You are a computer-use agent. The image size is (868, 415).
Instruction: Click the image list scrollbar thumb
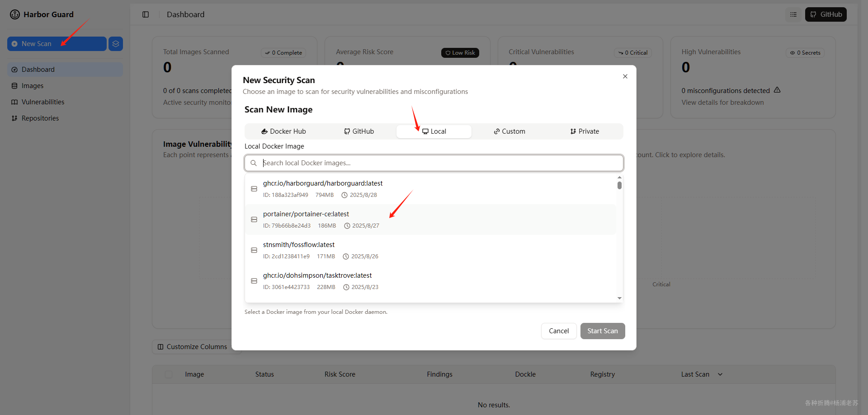pos(619,185)
